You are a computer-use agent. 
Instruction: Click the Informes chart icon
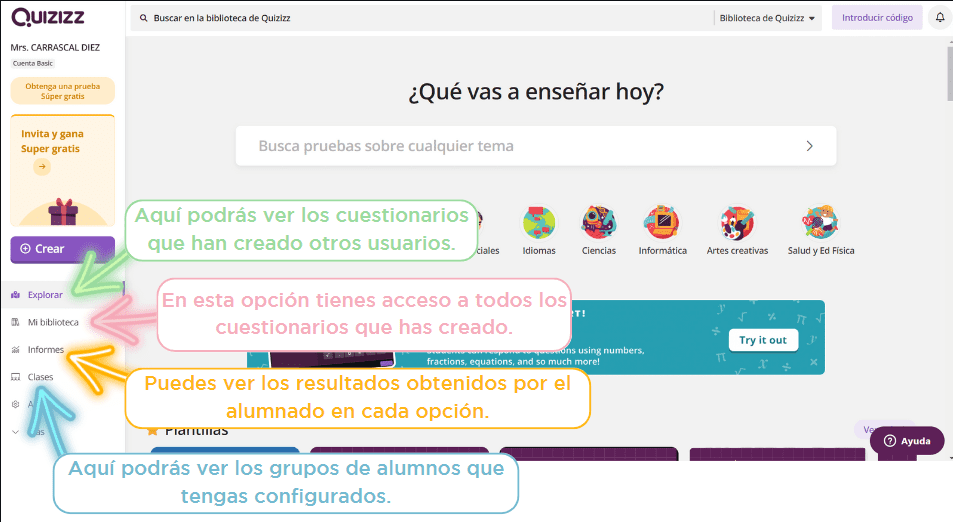point(16,349)
